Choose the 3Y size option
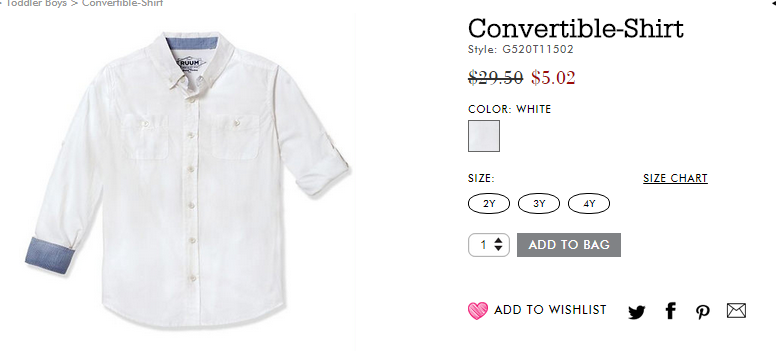The height and width of the screenshot is (362, 776). coord(539,204)
